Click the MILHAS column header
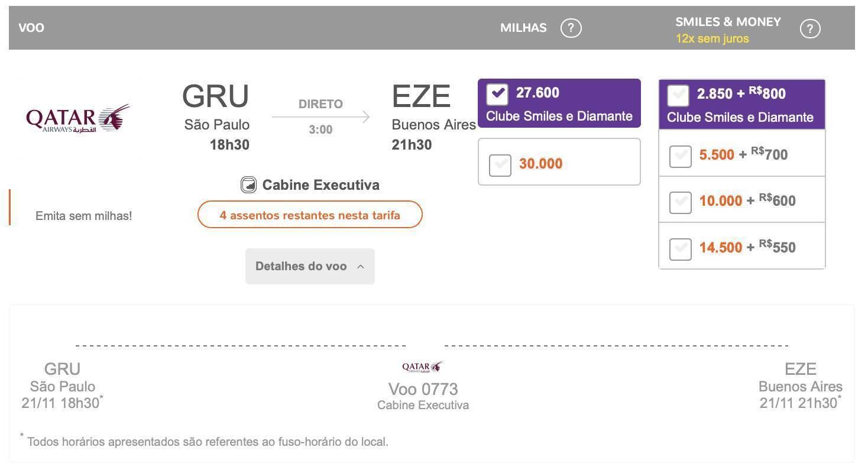 [x=523, y=28]
